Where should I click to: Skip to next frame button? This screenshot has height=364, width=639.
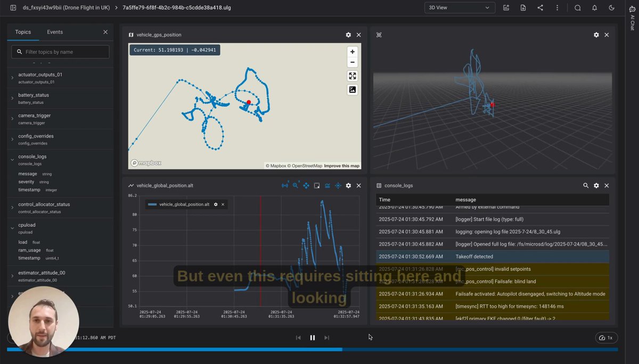point(327,337)
